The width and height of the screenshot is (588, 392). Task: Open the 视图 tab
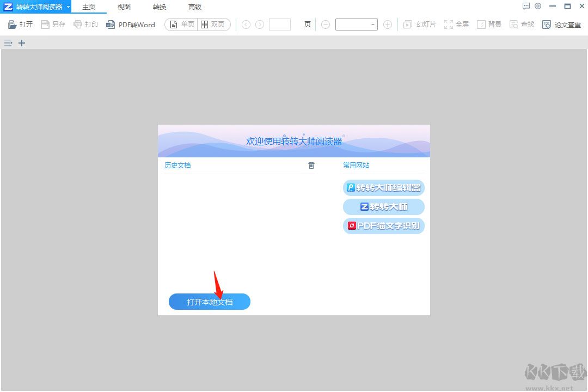pyautogui.click(x=124, y=7)
